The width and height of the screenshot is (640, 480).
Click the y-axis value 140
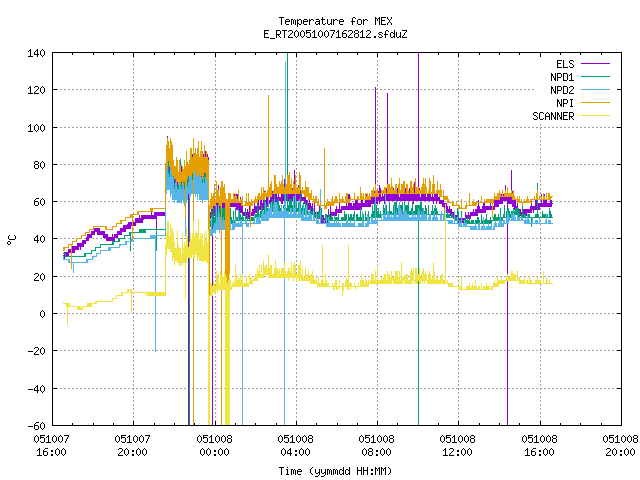(36, 53)
